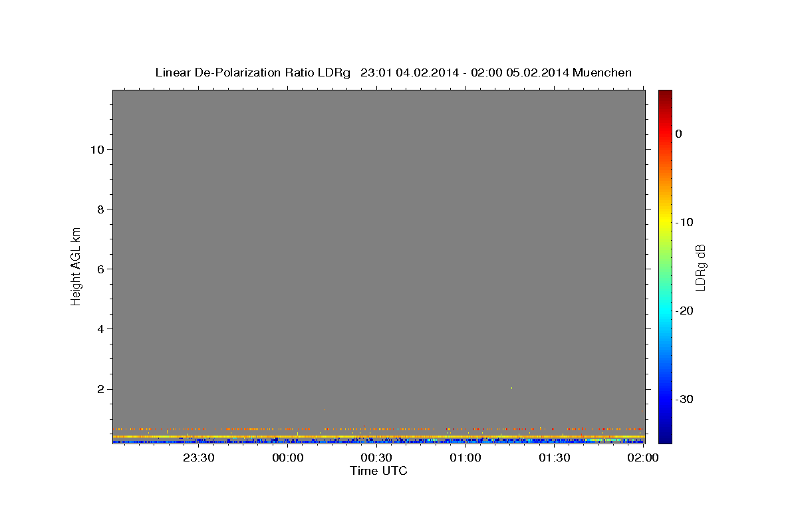Screen dimensions: 798x532
Task: Click the height label '8'
Action: (x=99, y=209)
